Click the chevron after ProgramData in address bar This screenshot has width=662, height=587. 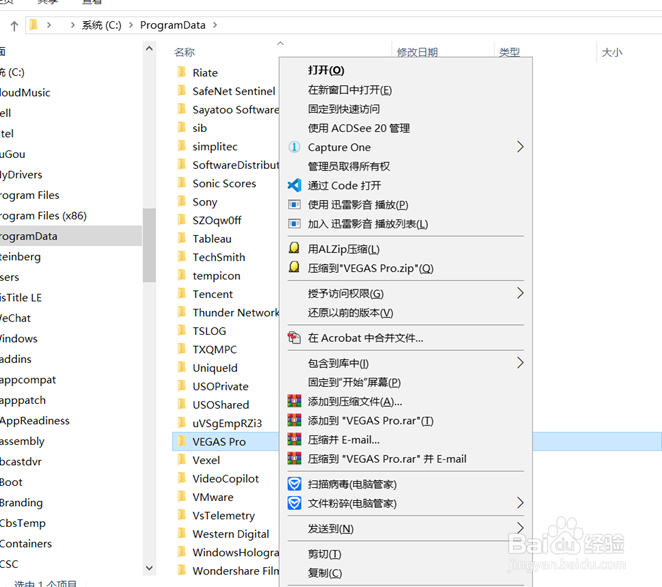[x=215, y=25]
